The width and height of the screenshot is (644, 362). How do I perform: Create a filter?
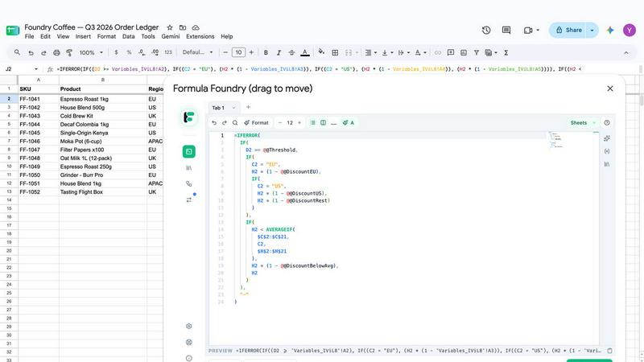477,52
